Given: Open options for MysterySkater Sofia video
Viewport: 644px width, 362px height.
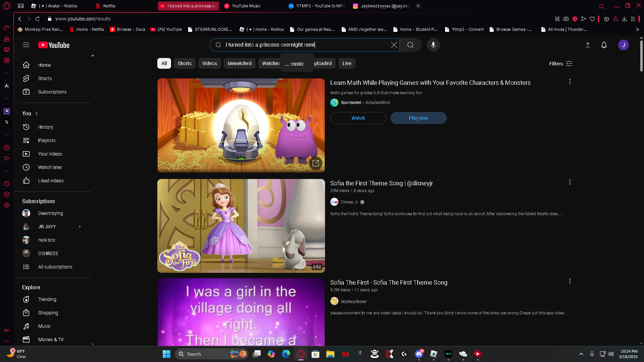Looking at the screenshot, I should 570,282.
